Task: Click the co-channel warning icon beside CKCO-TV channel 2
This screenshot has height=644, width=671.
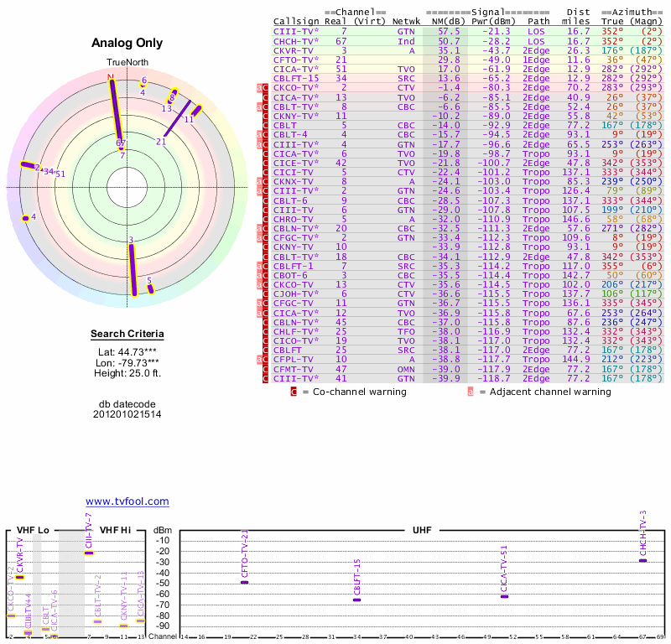Action: point(266,87)
